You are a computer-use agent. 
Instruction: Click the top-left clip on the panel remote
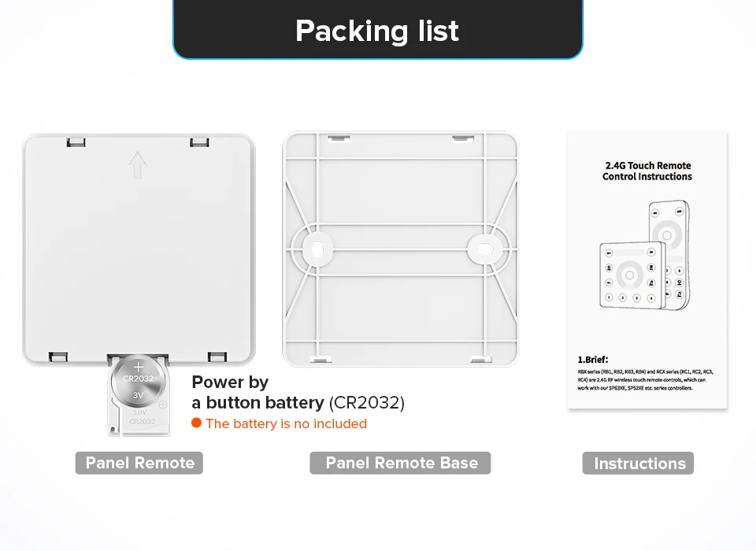(76, 142)
